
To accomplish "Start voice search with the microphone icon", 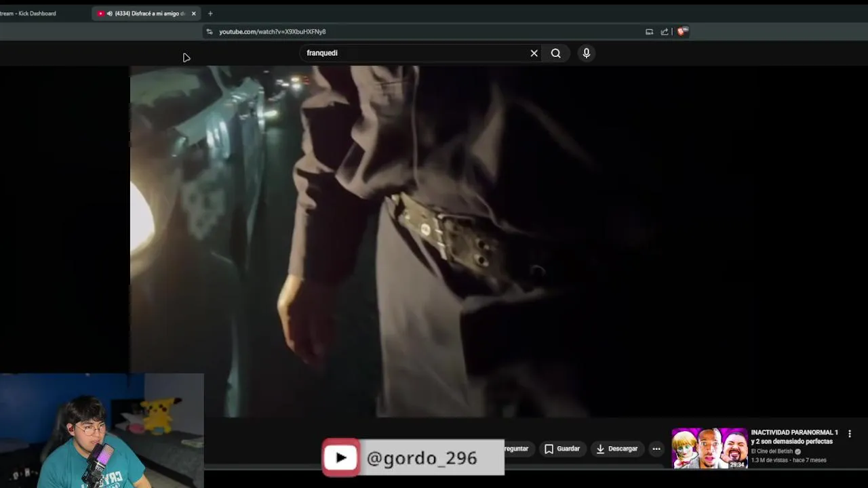I will coord(587,53).
